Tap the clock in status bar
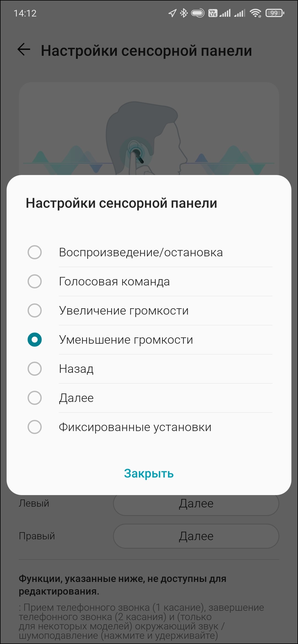This screenshot has width=298, height=644. point(25,13)
